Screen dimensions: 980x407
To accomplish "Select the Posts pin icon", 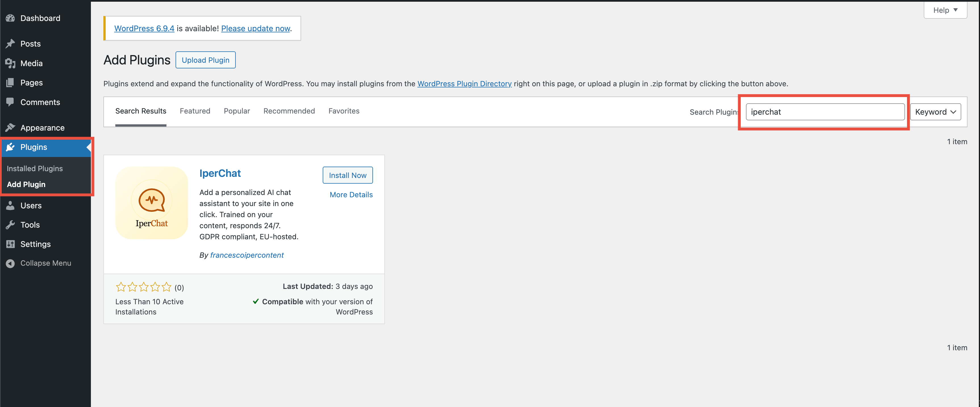I will 11,43.
